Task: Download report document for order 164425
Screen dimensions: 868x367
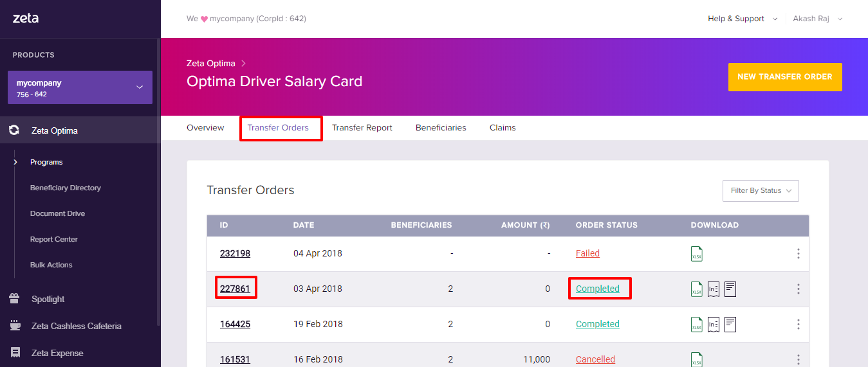Action: [730, 325]
